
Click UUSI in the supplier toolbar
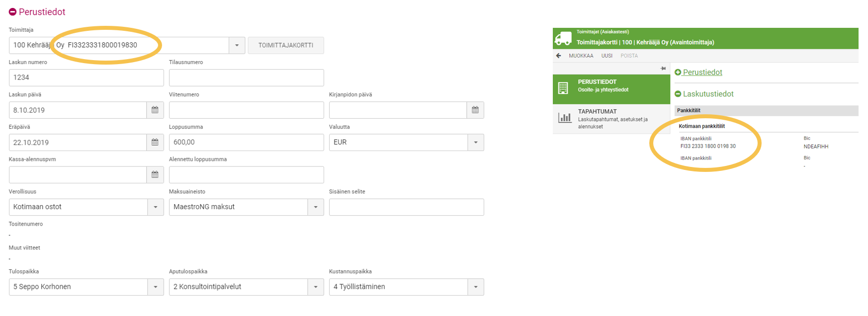[607, 56]
